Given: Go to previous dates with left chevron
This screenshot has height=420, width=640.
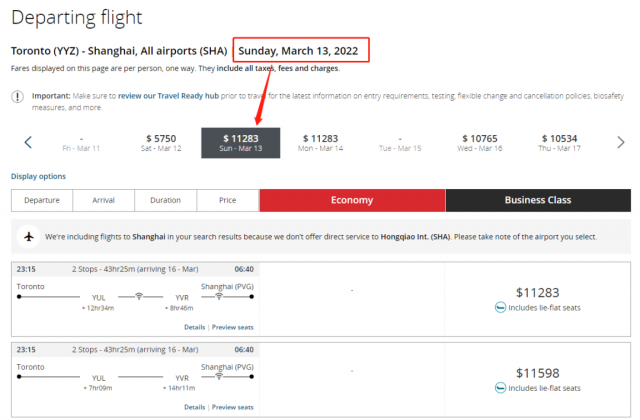Looking at the screenshot, I should (x=28, y=142).
